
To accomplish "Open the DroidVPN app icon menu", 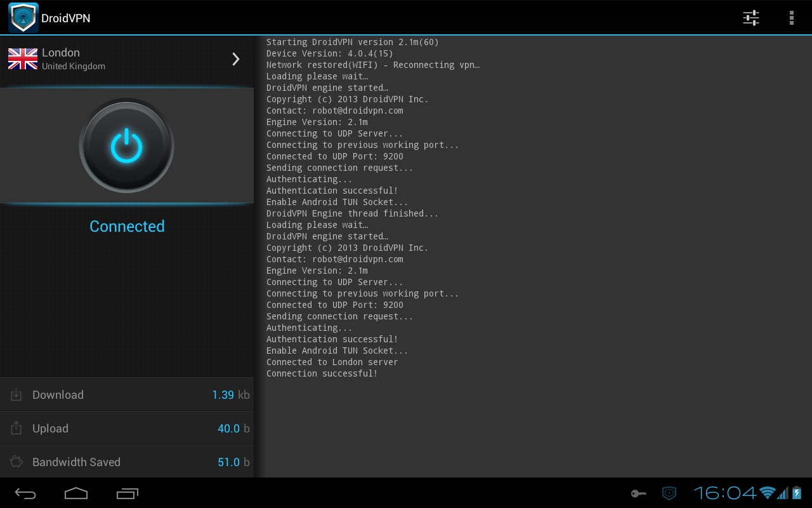I will click(x=22, y=17).
